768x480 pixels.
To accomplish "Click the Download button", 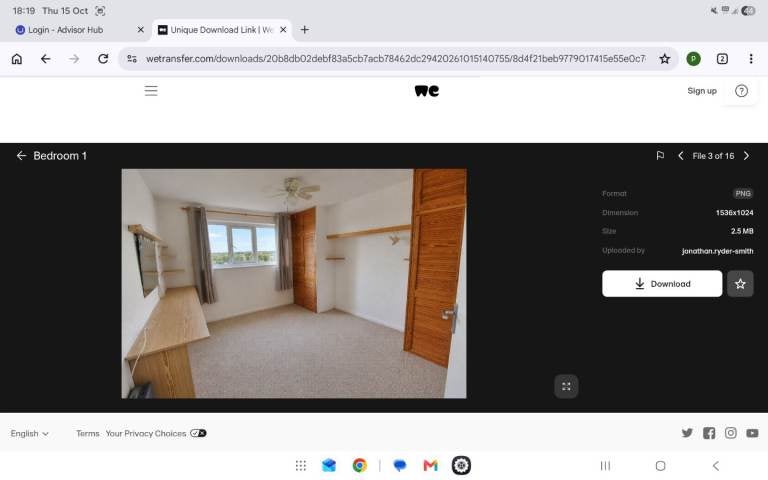I will coord(662,284).
